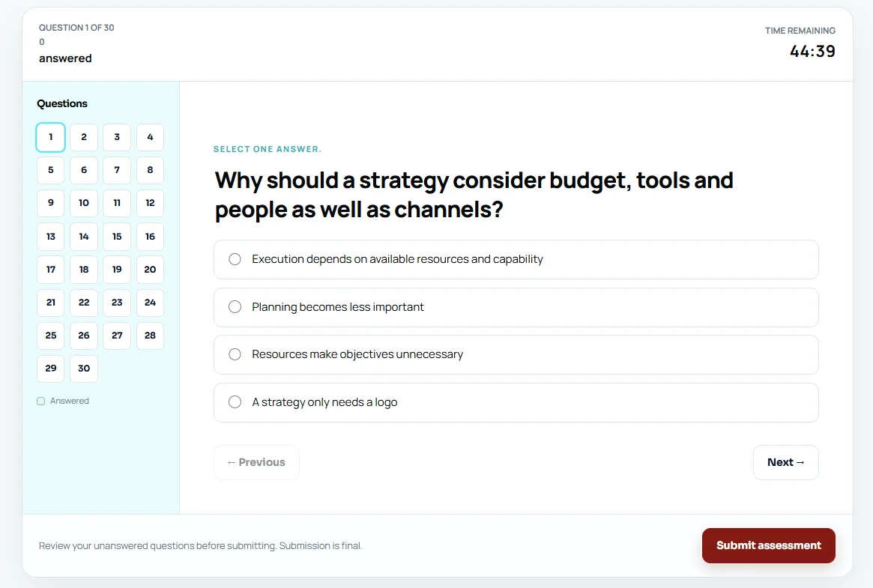This screenshot has height=588, width=873.
Task: Navigate to question 6
Action: [x=83, y=170]
